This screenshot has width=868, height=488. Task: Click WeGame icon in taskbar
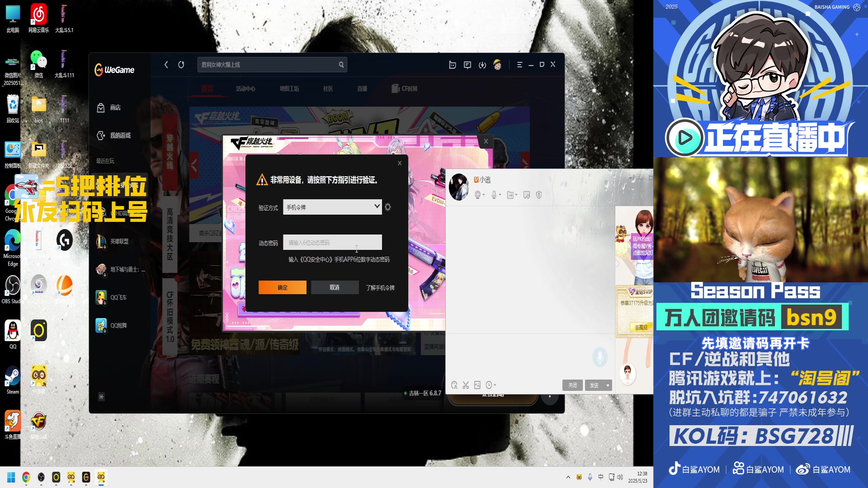[x=86, y=477]
